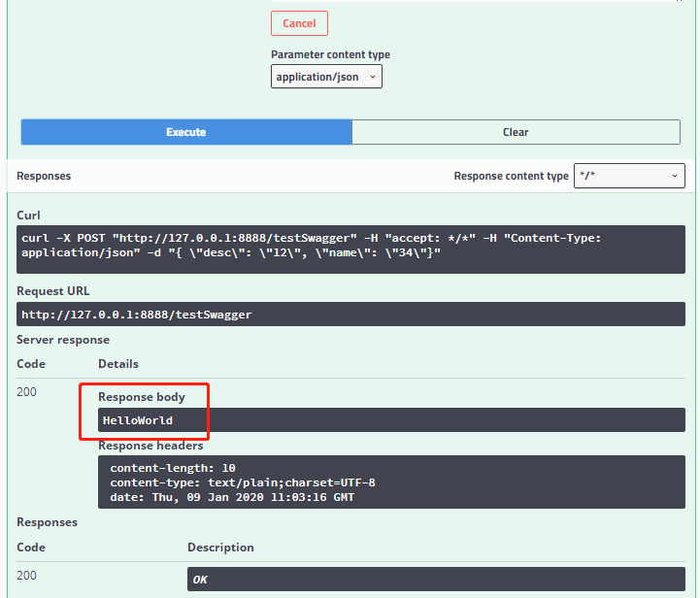Click the HelloWorld response body text
Image resolution: width=700 pixels, height=598 pixels.
(138, 420)
